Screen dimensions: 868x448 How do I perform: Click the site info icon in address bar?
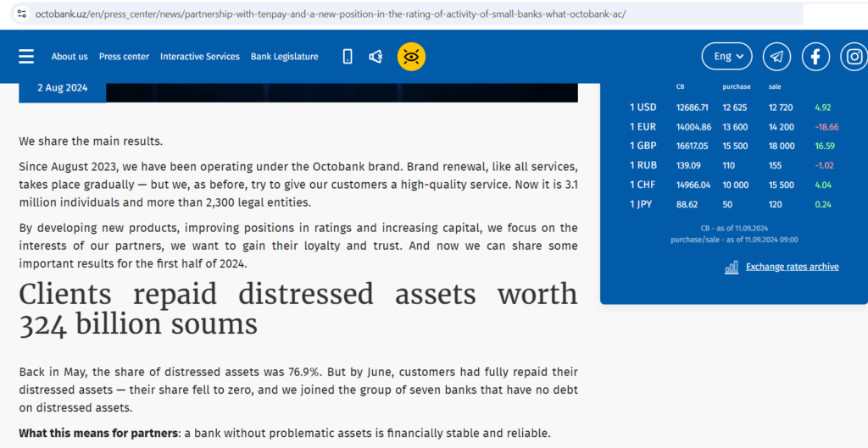point(21,14)
